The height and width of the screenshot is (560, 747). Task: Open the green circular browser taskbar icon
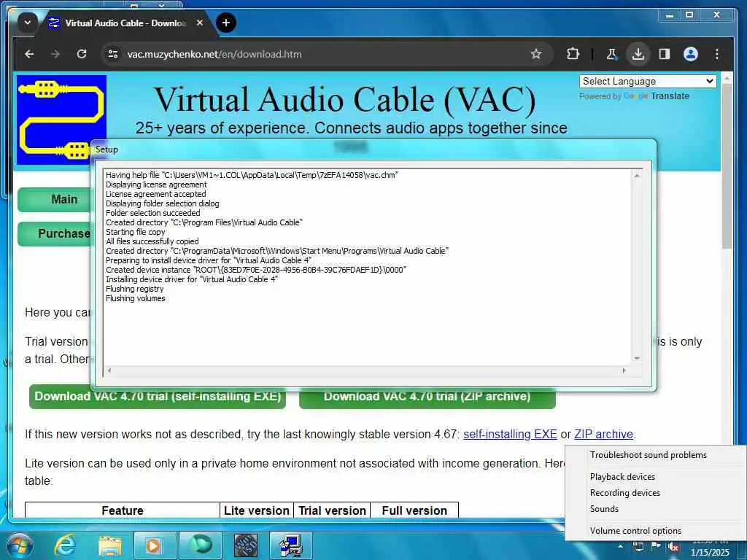point(200,545)
